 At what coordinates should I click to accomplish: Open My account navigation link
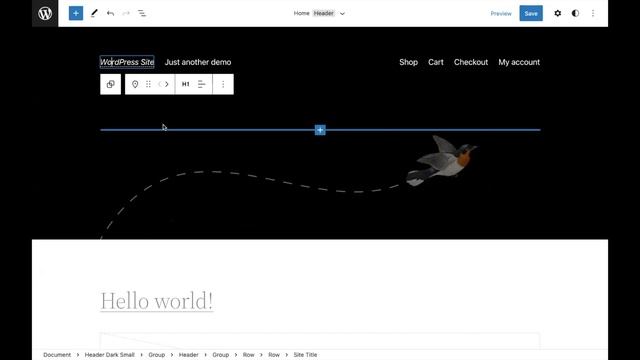519,62
